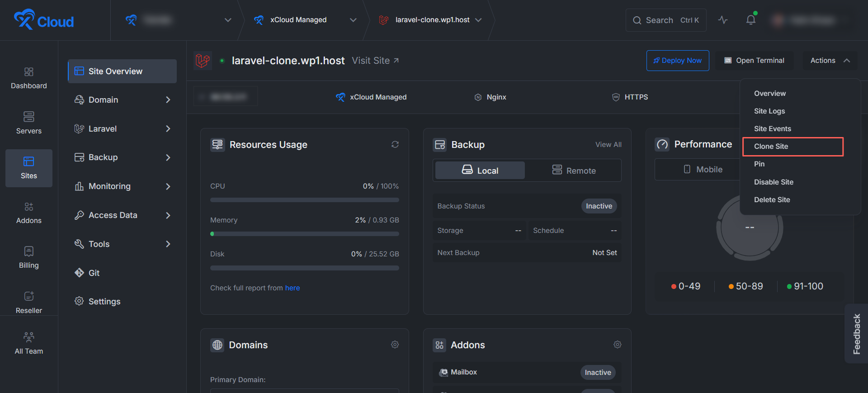The height and width of the screenshot is (393, 868).
Task: Switch backup view to Local
Action: [x=480, y=170]
